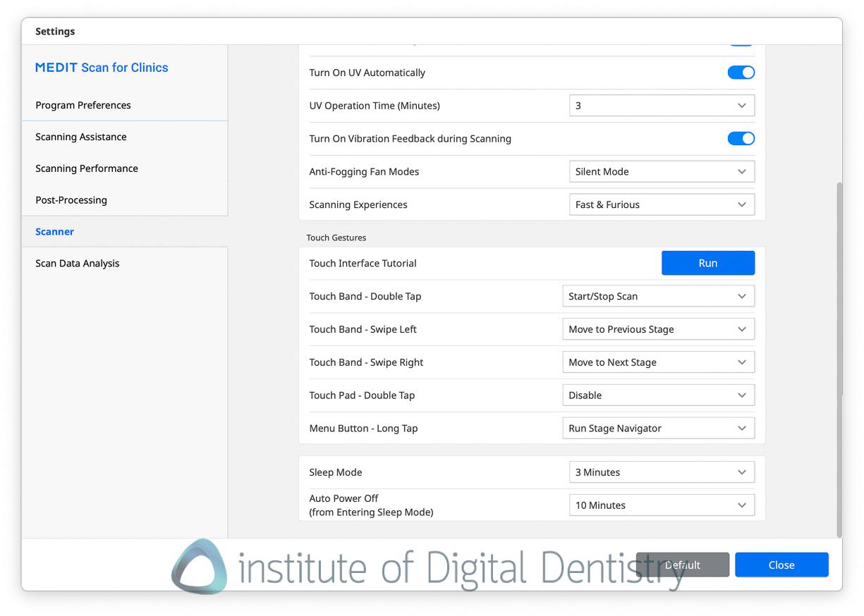Change Menu Button Long Tap setting

(x=658, y=429)
